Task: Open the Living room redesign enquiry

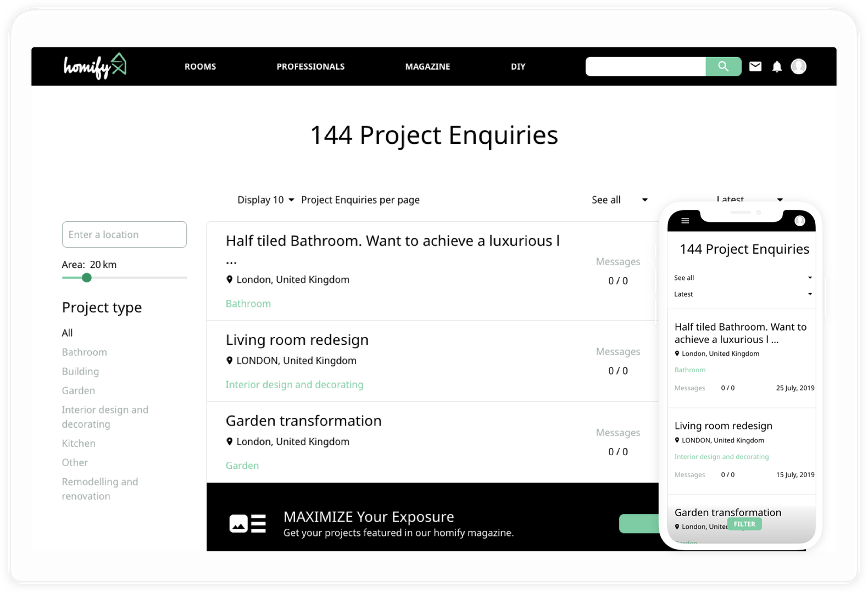Action: point(297,340)
